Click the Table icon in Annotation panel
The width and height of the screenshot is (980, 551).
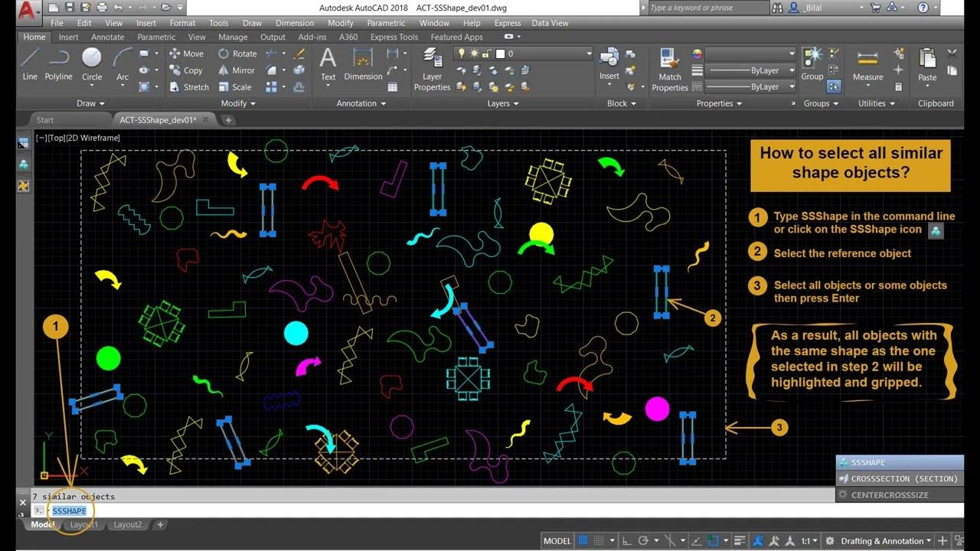(393, 87)
